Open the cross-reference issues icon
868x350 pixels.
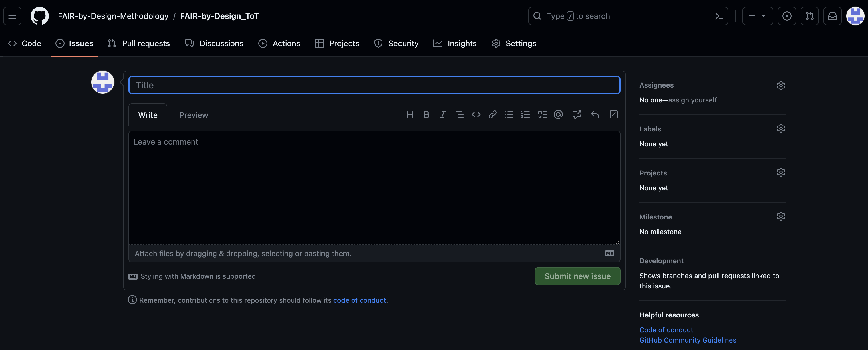coord(577,114)
